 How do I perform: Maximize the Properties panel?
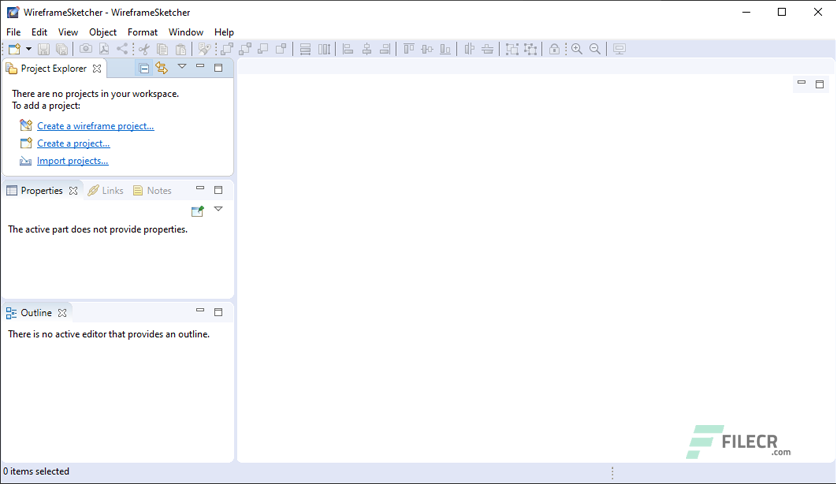(218, 190)
